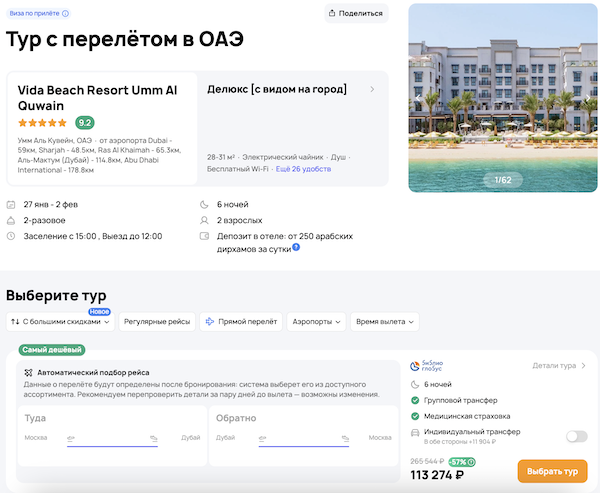Click the deposit question mark icon
Image resolution: width=600 pixels, height=493 pixels.
pyautogui.click(x=297, y=245)
